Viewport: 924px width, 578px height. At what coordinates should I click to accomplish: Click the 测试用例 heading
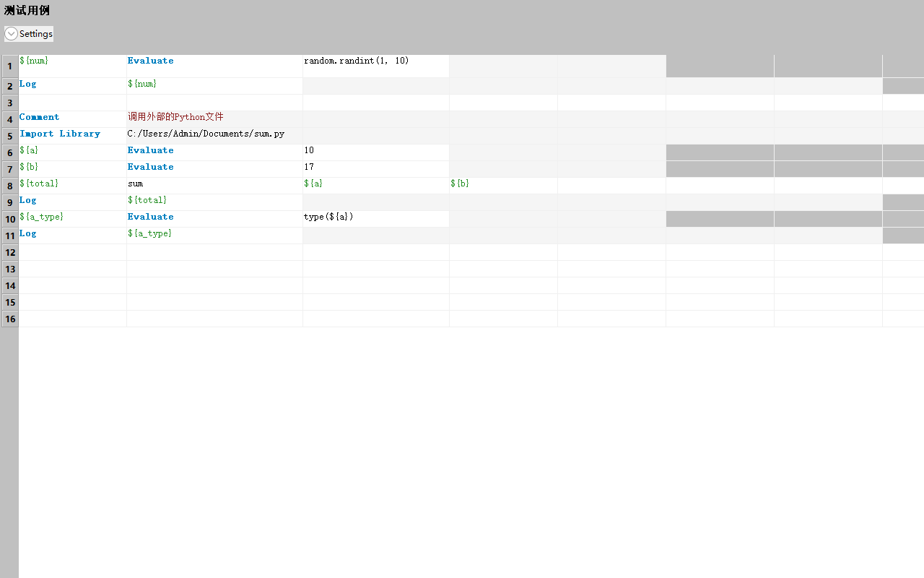click(27, 10)
